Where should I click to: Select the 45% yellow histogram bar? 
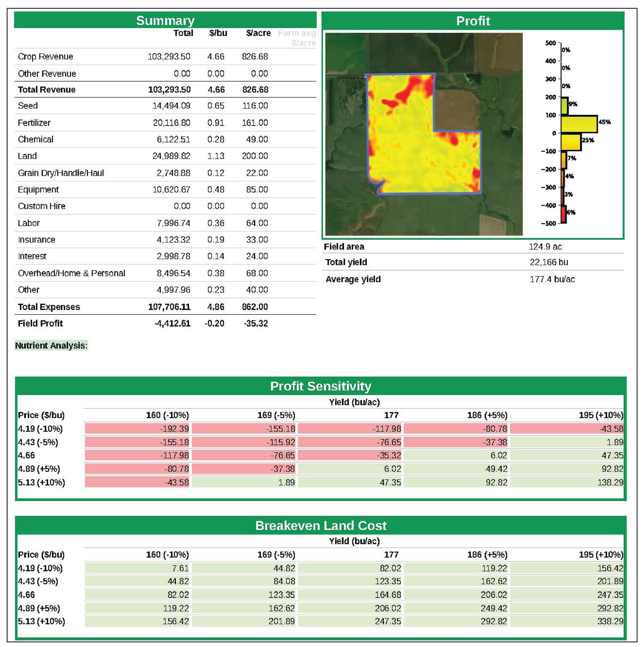pos(579,124)
